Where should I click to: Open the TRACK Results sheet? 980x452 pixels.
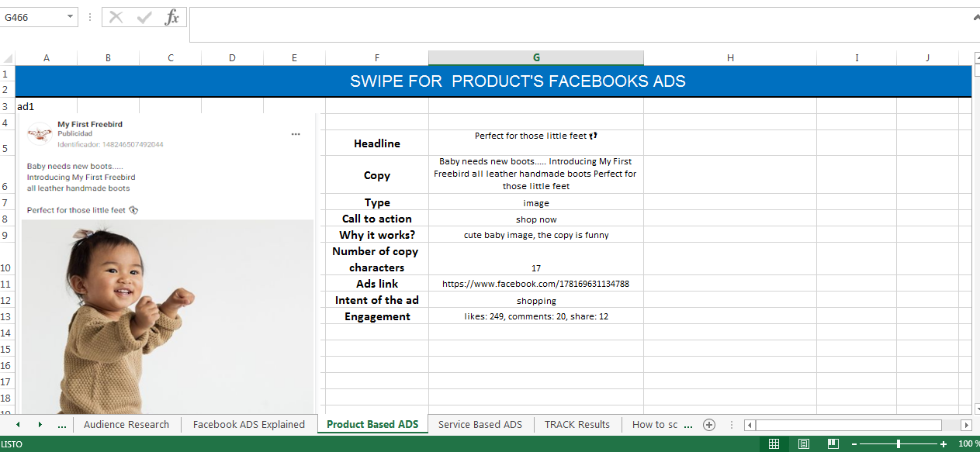[577, 425]
